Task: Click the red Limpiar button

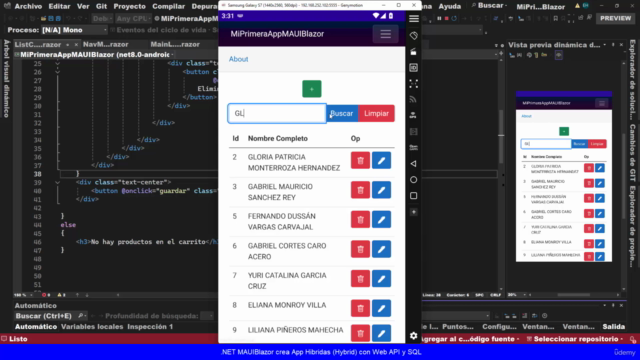Action: pyautogui.click(x=376, y=113)
